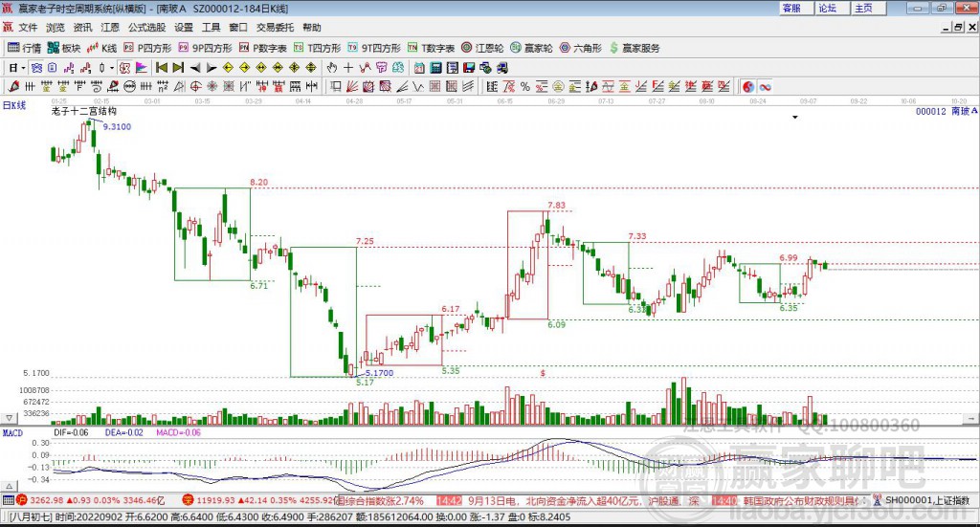The image size is (980, 527).
Task: Open the 江恩轮 Gann wheel tool
Action: coord(482,48)
